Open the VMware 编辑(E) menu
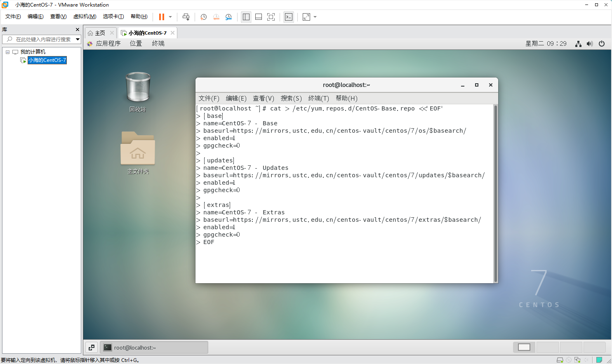The image size is (612, 364). tap(35, 16)
